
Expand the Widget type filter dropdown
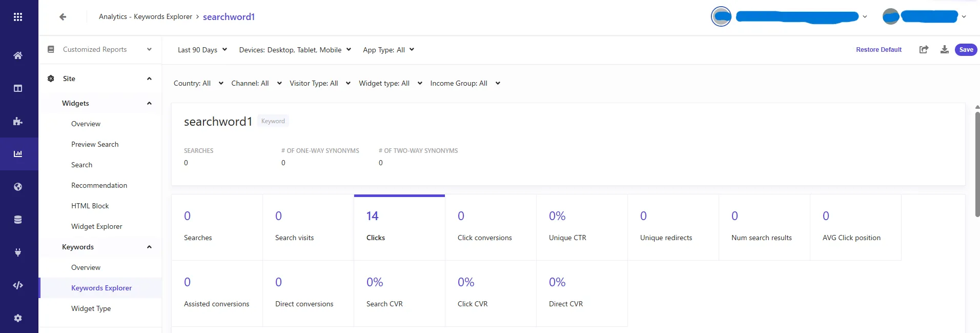(x=390, y=83)
